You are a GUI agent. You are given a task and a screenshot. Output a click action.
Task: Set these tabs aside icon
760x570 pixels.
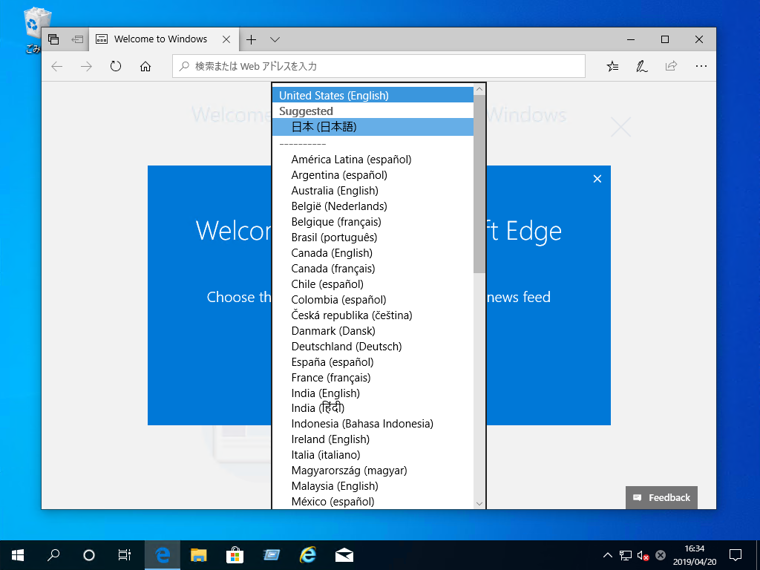click(x=77, y=39)
